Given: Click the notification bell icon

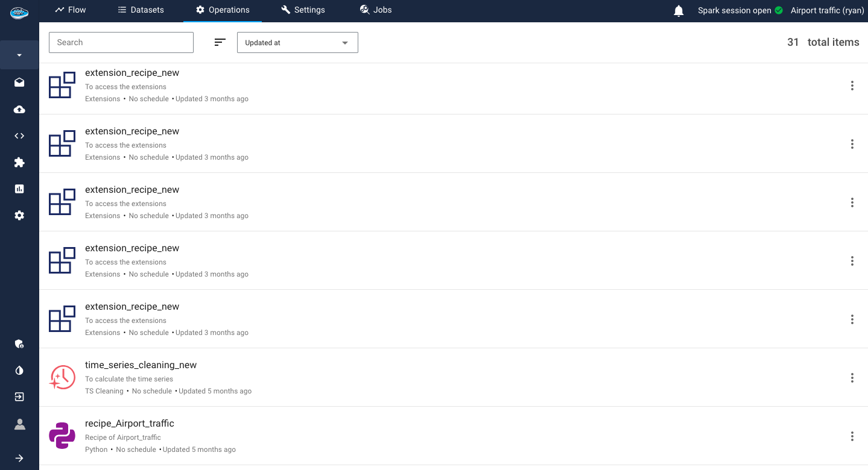Looking at the screenshot, I should click(679, 11).
